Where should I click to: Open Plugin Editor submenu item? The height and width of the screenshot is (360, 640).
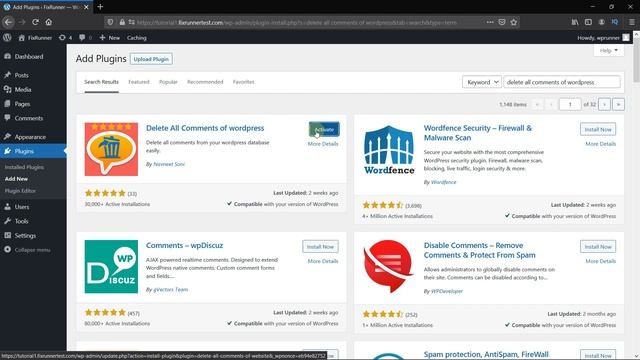tap(20, 191)
